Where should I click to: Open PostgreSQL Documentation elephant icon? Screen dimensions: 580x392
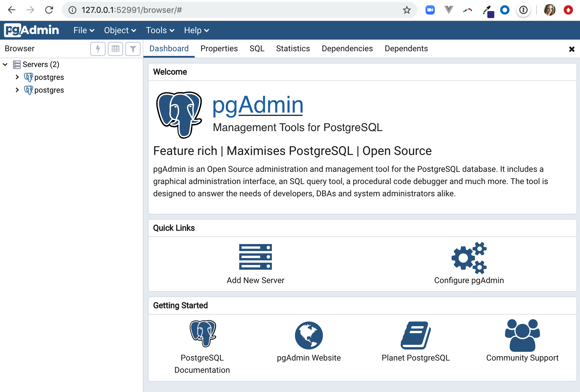tap(203, 334)
